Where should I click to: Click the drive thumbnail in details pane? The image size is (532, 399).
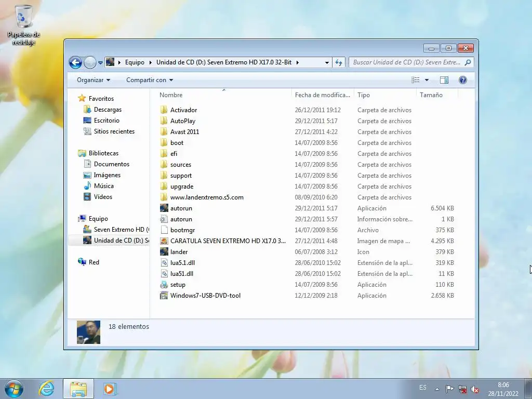coord(88,332)
